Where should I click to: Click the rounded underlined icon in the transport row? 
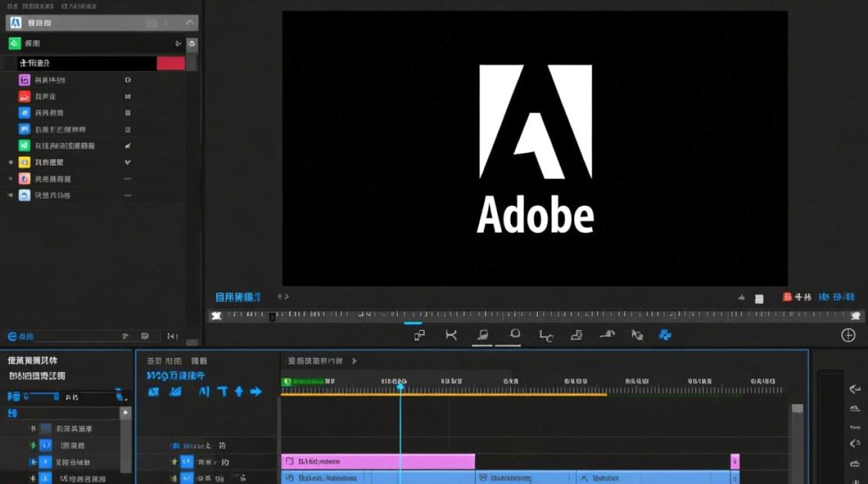(x=515, y=335)
